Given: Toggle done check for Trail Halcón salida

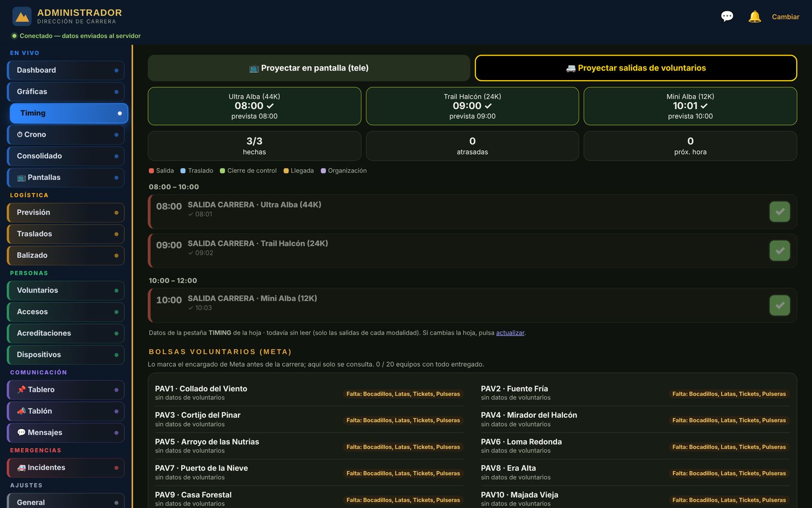Looking at the screenshot, I should (x=780, y=250).
